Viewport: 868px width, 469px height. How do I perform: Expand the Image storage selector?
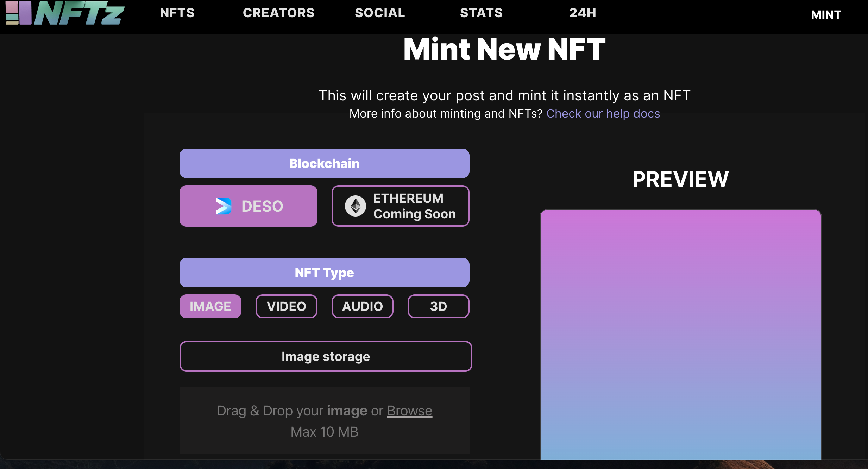pos(326,356)
